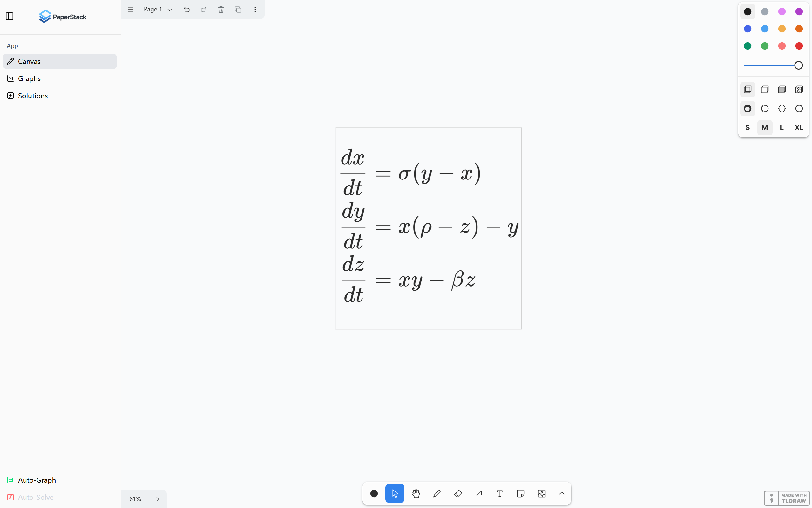Viewport: 812px width, 508px height.
Task: Expand more tools chevron in toolbar
Action: [562, 493]
